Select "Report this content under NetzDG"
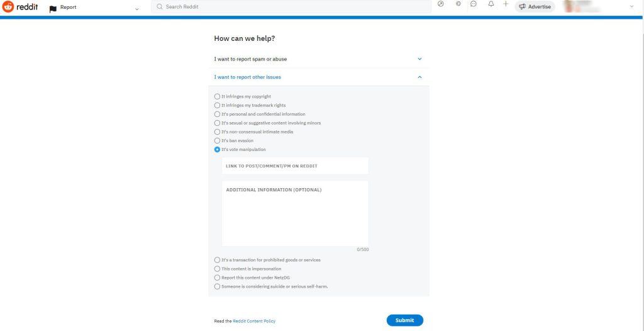The height and width of the screenshot is (331, 644). 218,278
